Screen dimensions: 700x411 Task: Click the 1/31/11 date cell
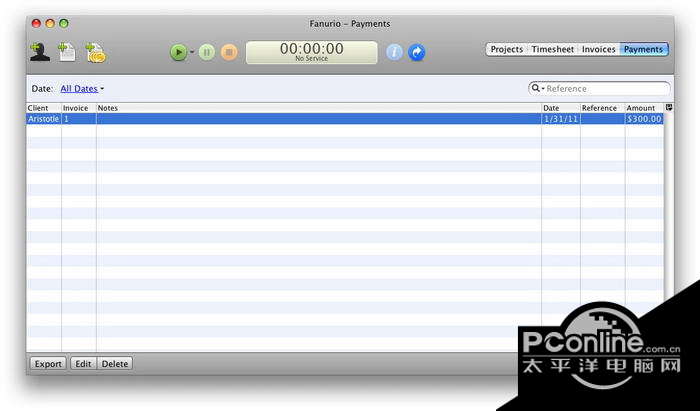(x=561, y=119)
